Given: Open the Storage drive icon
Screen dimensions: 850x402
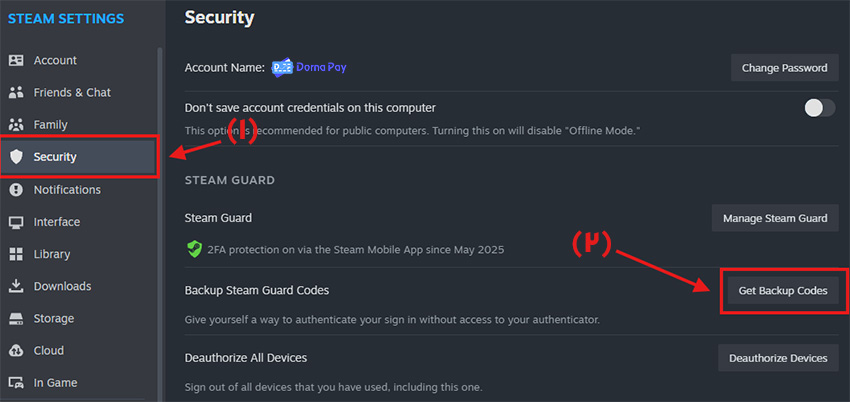Looking at the screenshot, I should 17,319.
